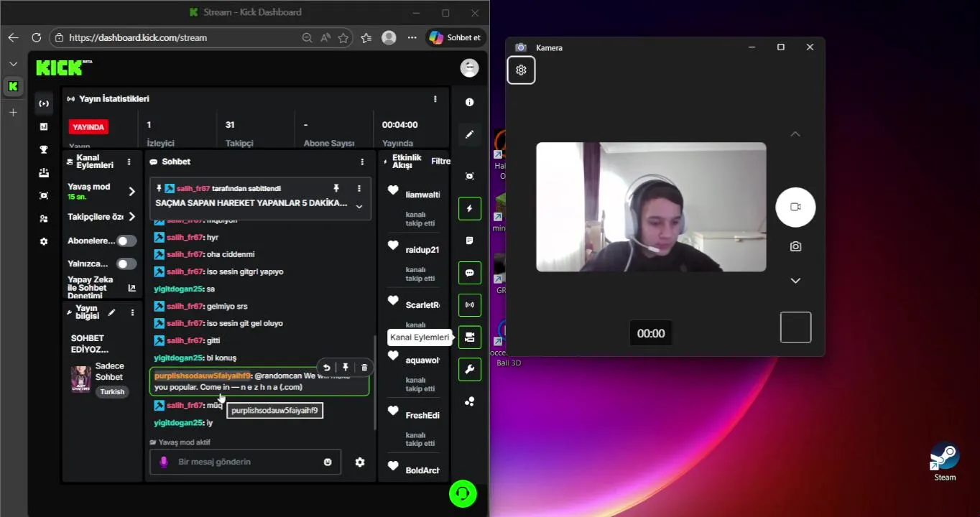Open the Kamera app settings gear
Viewport: 980px width, 517px height.
(521, 70)
